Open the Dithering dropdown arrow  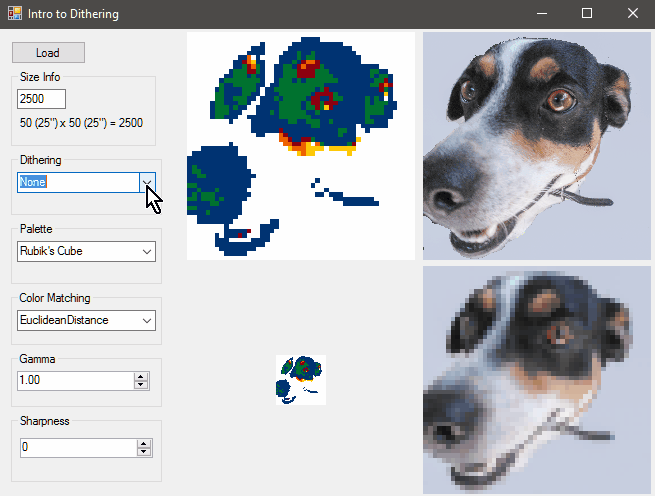point(147,183)
